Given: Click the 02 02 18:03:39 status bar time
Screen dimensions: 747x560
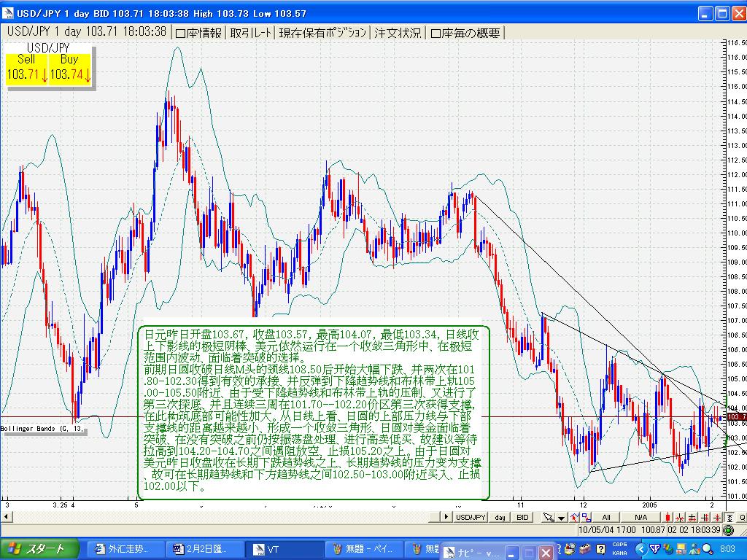Looking at the screenshot, I should 694,529.
